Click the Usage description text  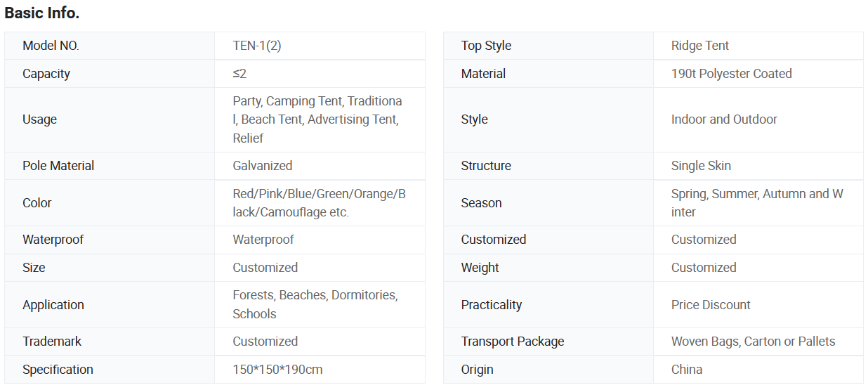(317, 119)
